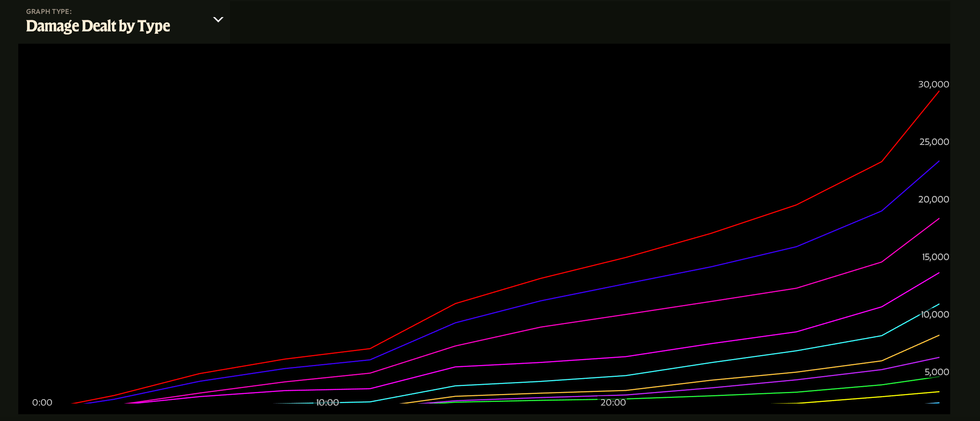Open the Damage Dealt by Type dropdown
Viewport: 980px width, 421px height.
click(x=124, y=22)
